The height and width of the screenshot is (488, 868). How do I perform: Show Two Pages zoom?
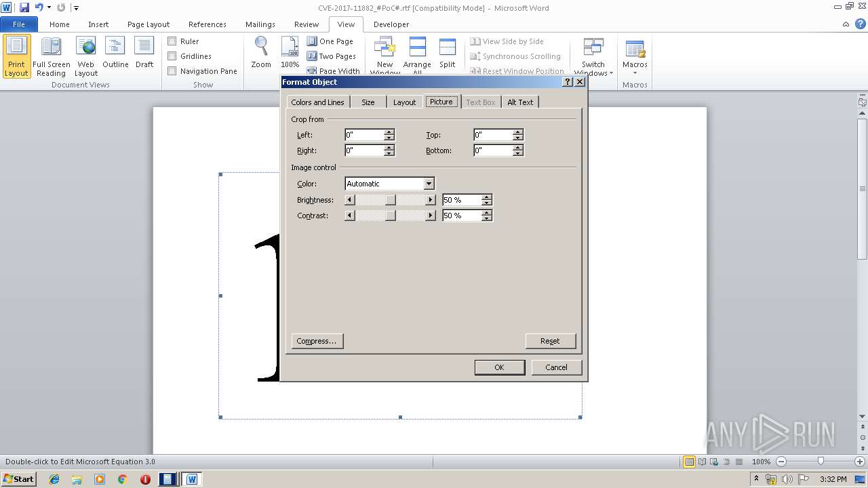332,56
